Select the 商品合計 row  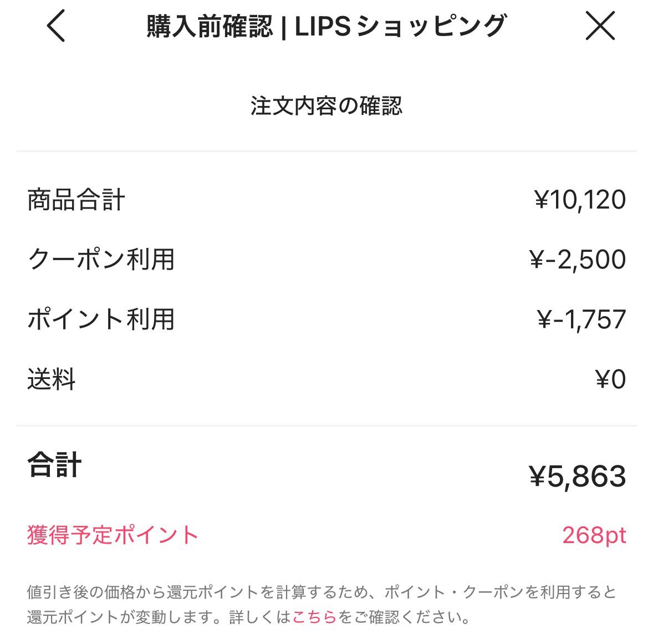[x=76, y=201]
